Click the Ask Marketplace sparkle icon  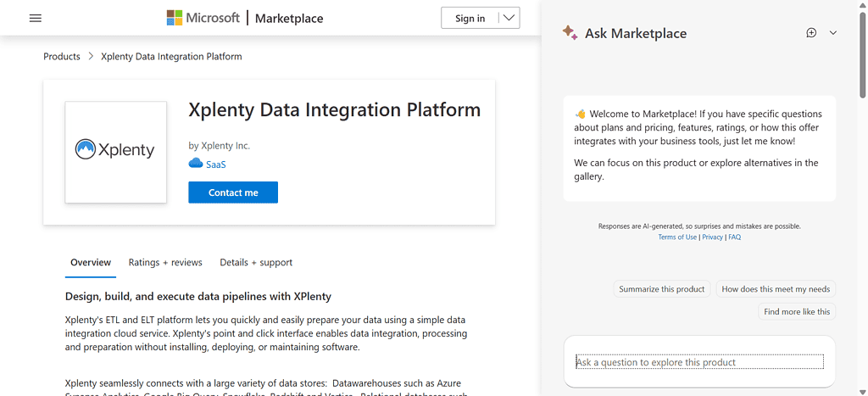click(570, 33)
